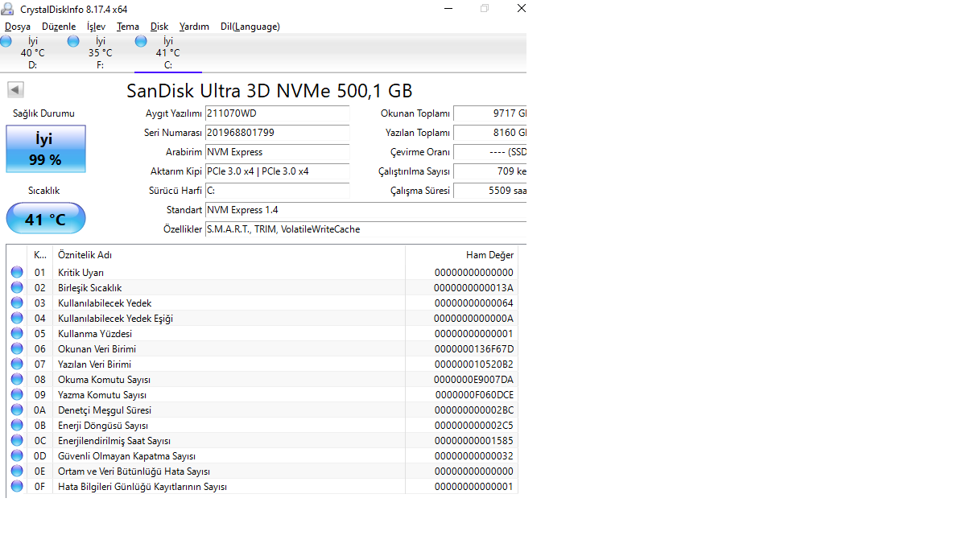Click status orb for Kritik Uyarı row
This screenshot has height=560, width=962.
coord(17,272)
